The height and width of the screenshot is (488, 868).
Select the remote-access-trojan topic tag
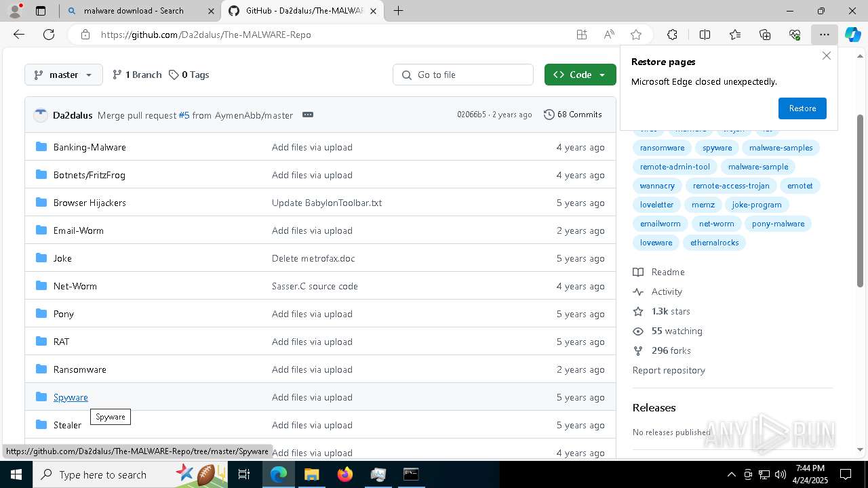[x=731, y=186]
